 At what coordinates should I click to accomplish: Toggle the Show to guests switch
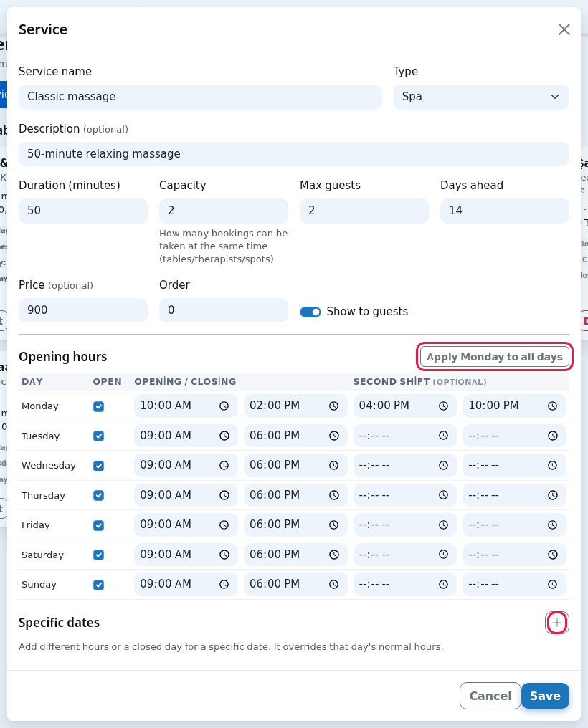310,312
